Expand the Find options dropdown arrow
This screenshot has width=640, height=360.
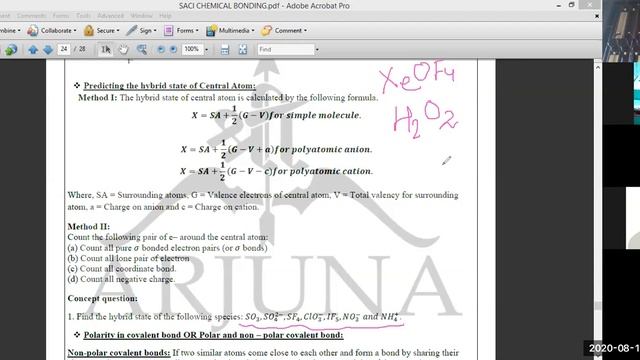[x=317, y=49]
